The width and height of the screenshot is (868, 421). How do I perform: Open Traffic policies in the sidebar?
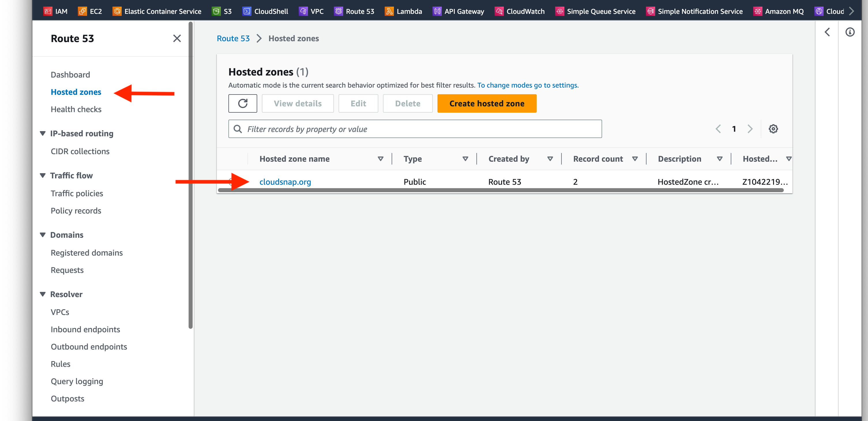coord(77,193)
